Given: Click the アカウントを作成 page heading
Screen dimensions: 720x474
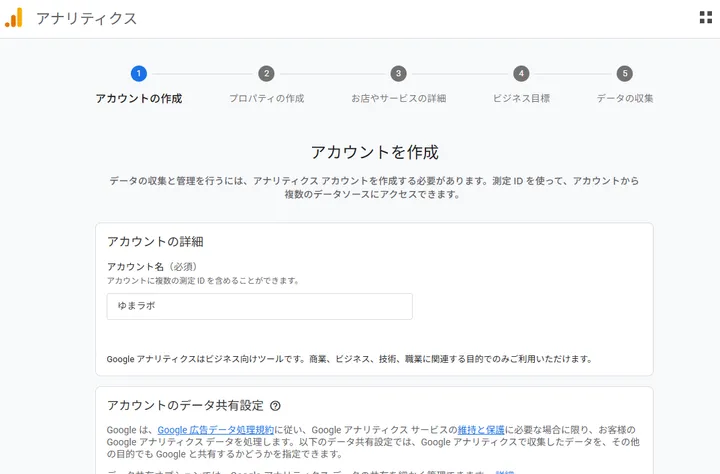Looking at the screenshot, I should [x=375, y=152].
